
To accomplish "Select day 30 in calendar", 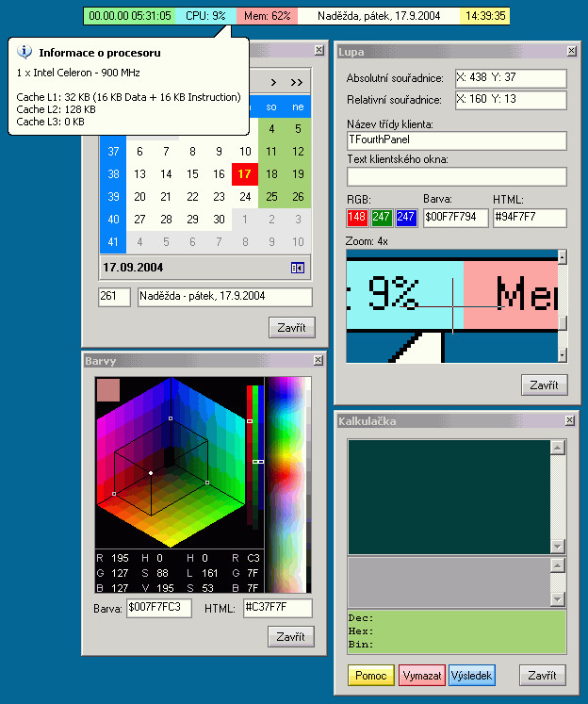I will coord(219,219).
